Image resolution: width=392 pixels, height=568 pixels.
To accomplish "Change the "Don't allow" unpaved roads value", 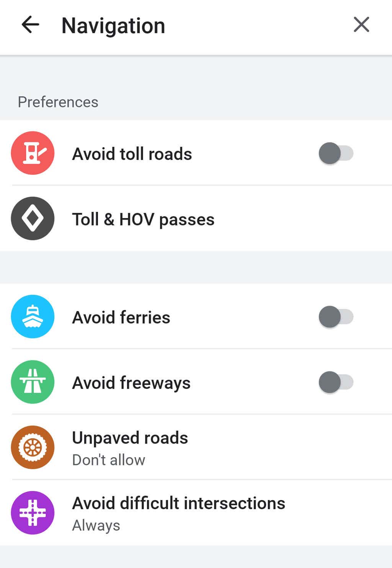I will [109, 460].
